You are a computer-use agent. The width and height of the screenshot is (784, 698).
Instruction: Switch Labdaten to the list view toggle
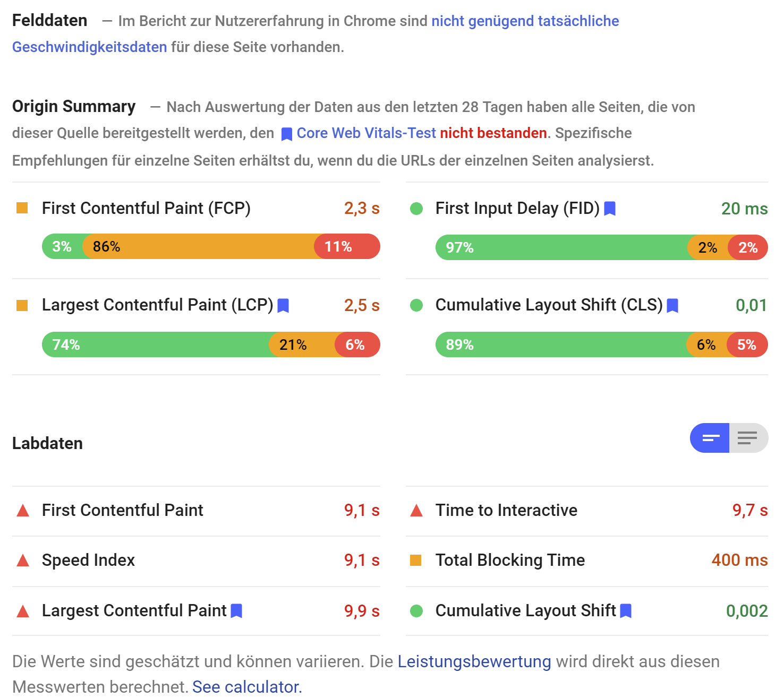click(747, 438)
